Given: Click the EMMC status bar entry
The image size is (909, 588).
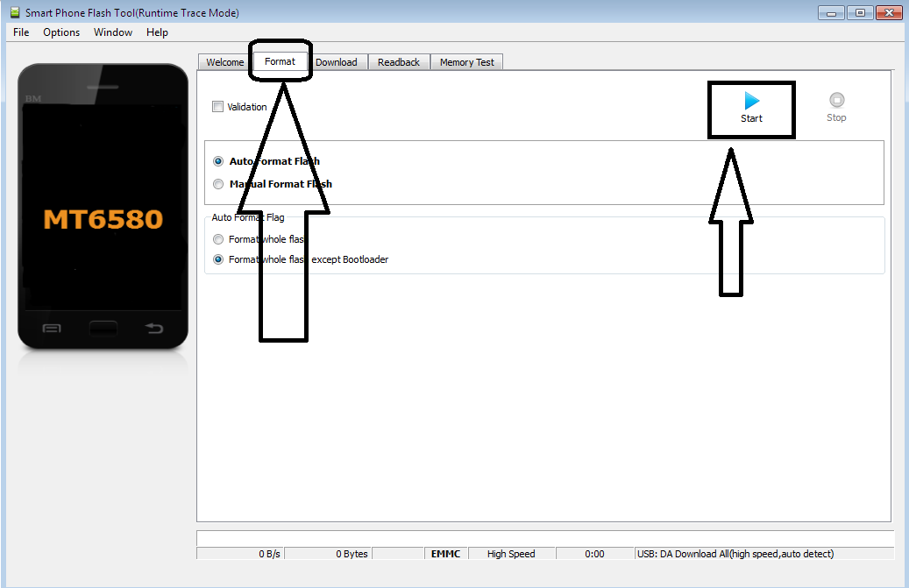Looking at the screenshot, I should (x=446, y=554).
